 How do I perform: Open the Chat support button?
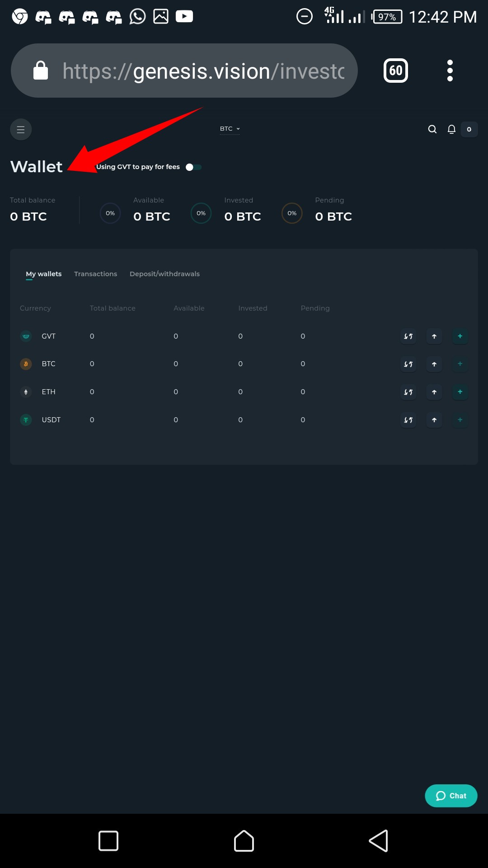pyautogui.click(x=451, y=796)
